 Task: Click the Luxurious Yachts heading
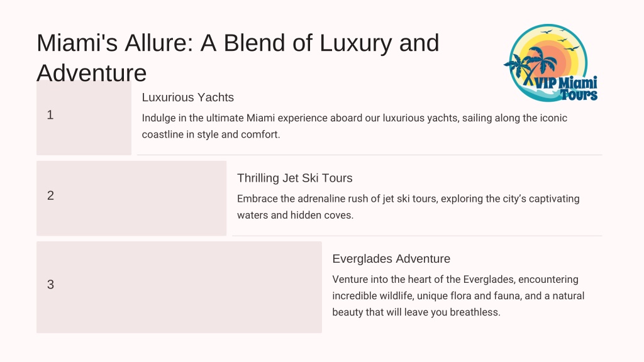[x=187, y=97]
